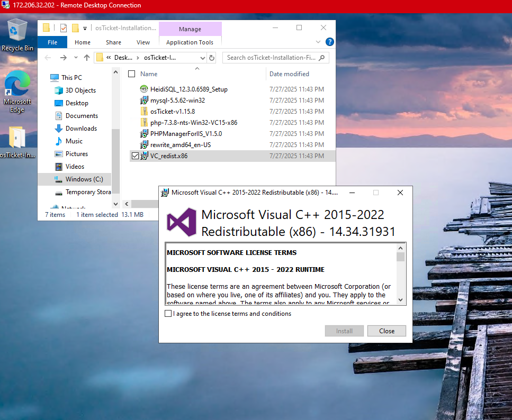Open the View ribbon tab
The height and width of the screenshot is (420, 512).
click(143, 42)
